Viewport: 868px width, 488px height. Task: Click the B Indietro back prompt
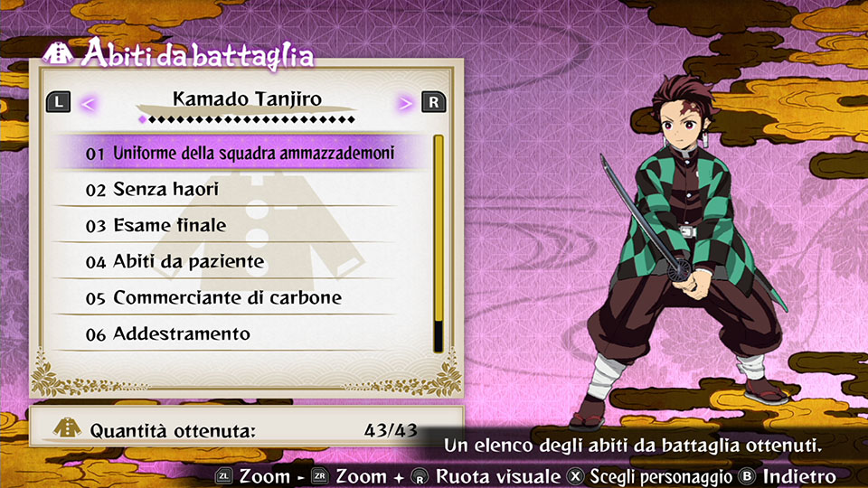788,477
